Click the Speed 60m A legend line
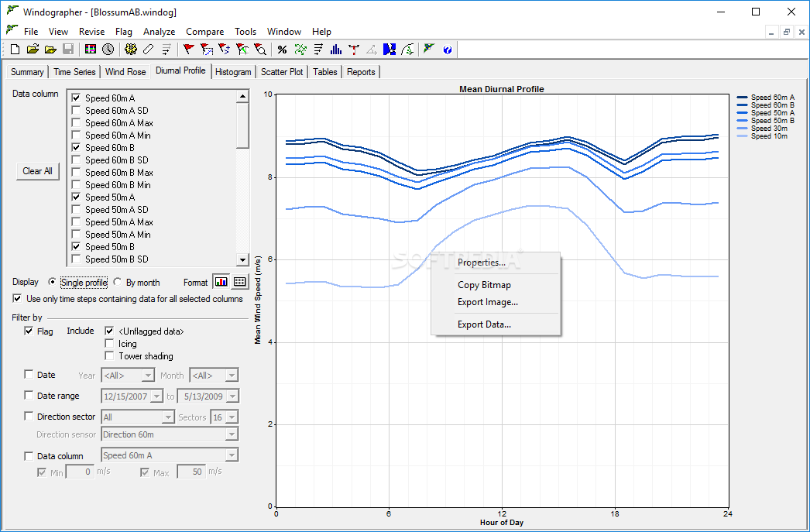This screenshot has height=532, width=810. (743, 98)
